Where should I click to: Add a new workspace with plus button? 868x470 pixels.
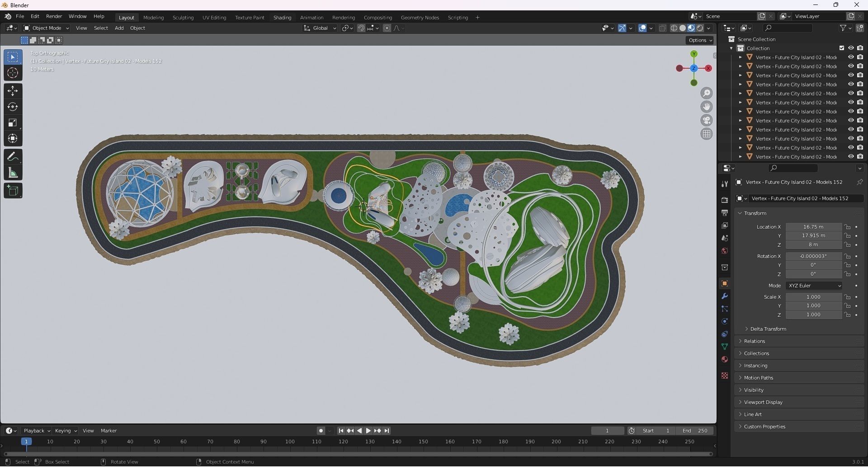click(477, 18)
